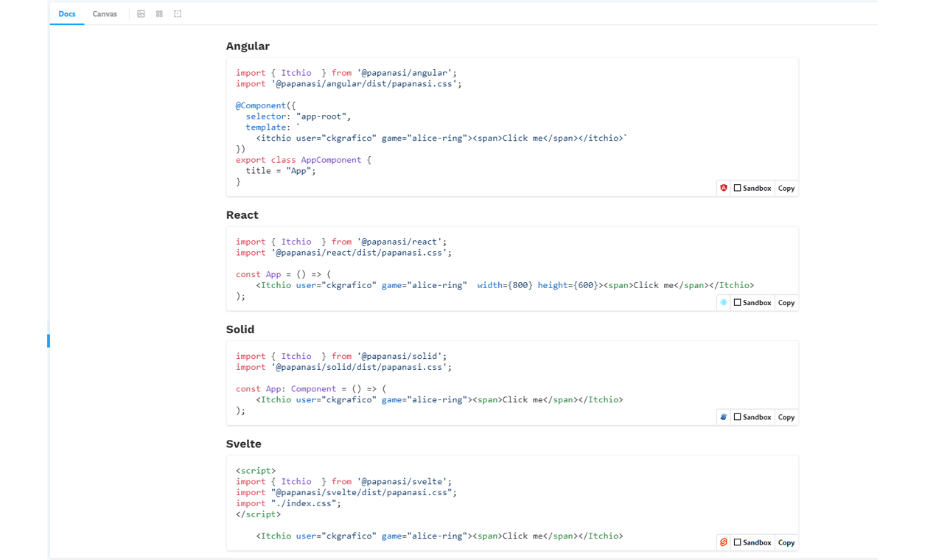Viewport: 936px width, 560px height.
Task: Click the import "./index.css" line
Action: tap(289, 503)
